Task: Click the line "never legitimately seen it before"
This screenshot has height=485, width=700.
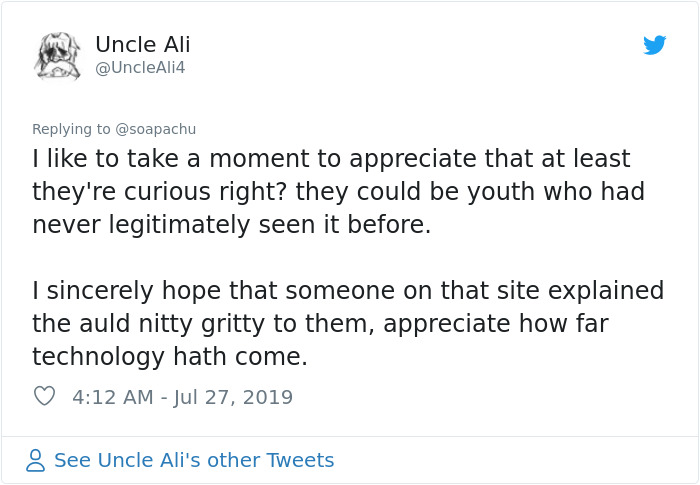Action: 231,224
